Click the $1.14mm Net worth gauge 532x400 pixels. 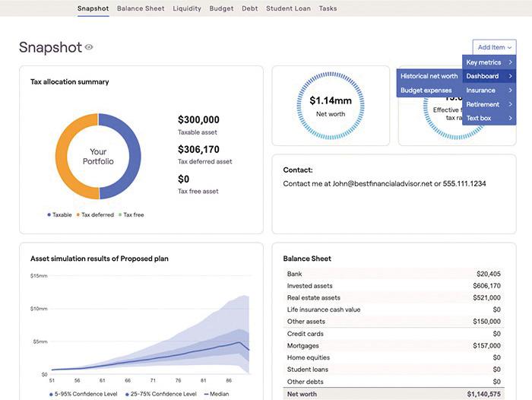[x=331, y=106]
